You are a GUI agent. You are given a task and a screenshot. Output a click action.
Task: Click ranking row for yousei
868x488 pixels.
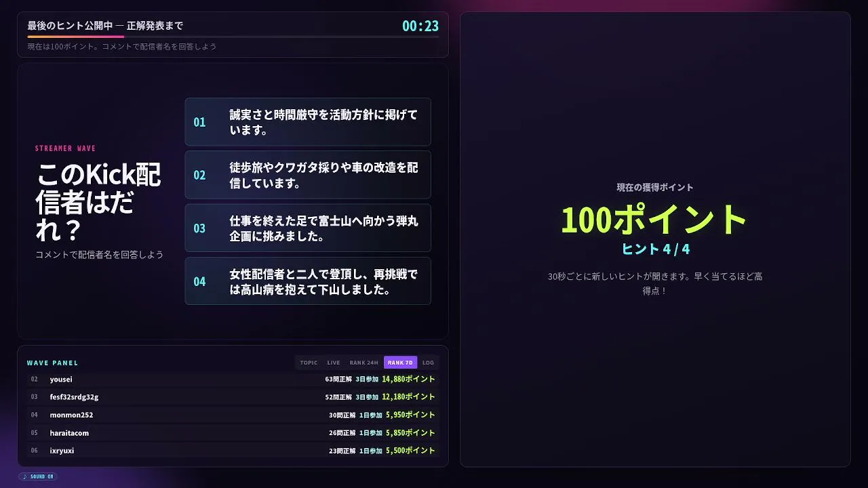pyautogui.click(x=233, y=380)
